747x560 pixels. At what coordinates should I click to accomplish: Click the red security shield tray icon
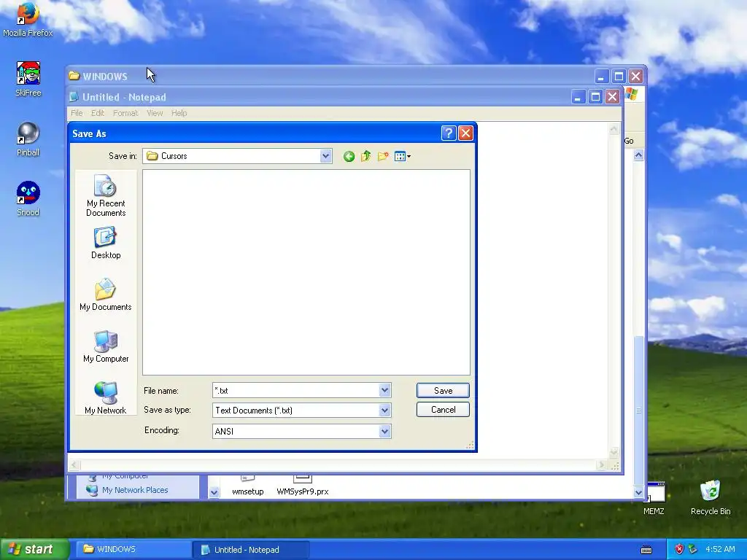pyautogui.click(x=679, y=550)
